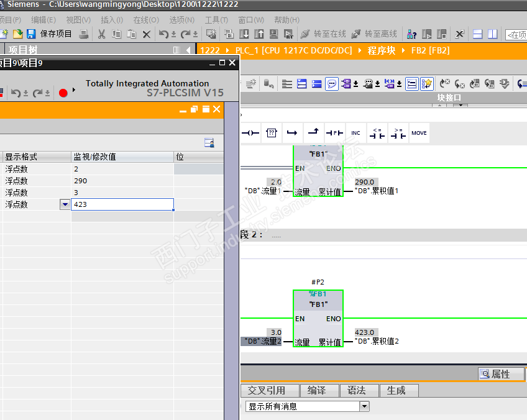The width and height of the screenshot is (527, 420).
Task: Open the View (视图) menu
Action: coord(78,20)
